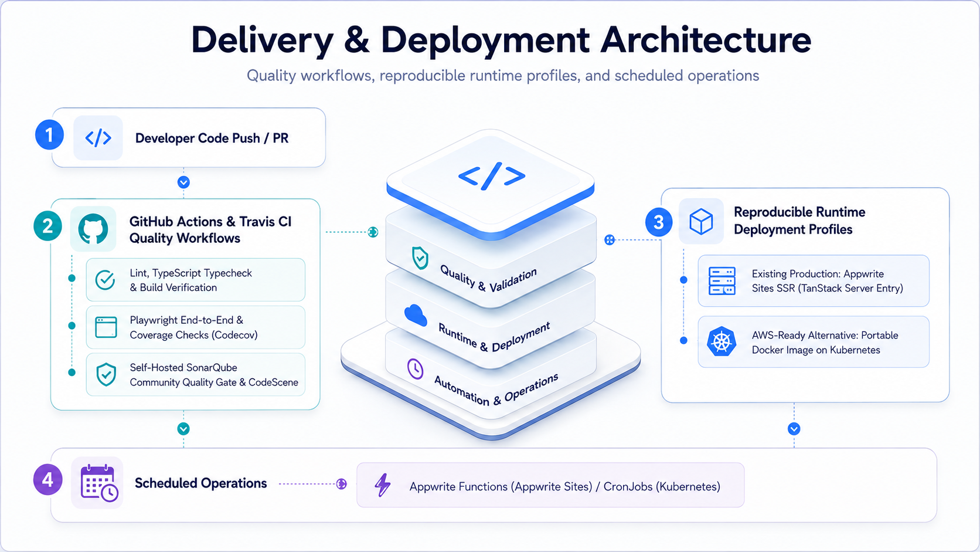Click the chevron below the Quality Workflows card
Screen dimensions: 980x552
coord(183,429)
